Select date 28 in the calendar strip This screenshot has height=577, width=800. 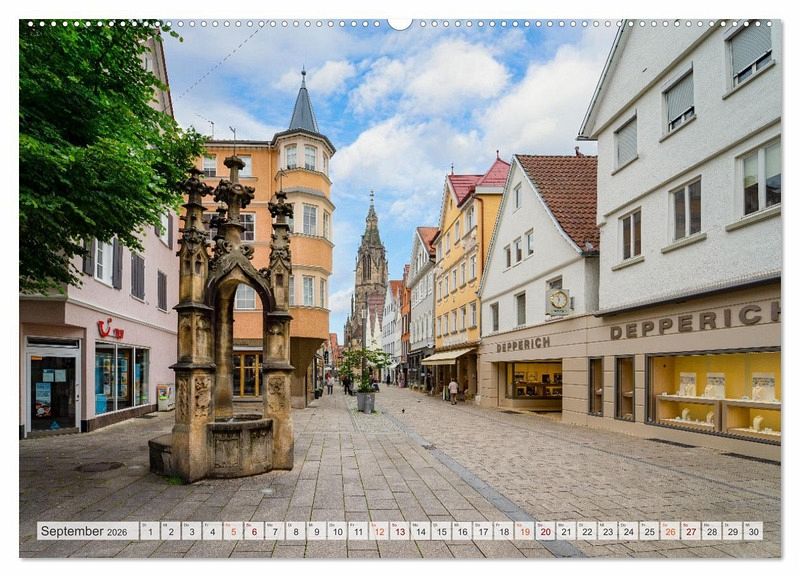712,531
